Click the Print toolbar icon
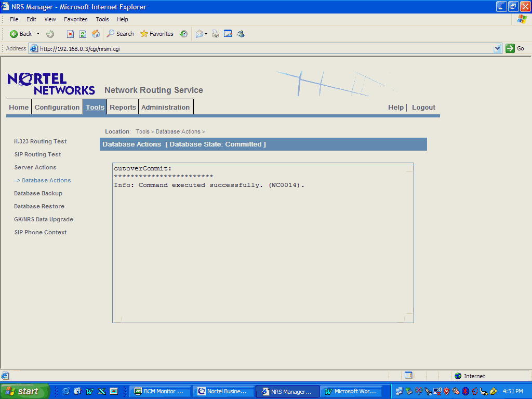The height and width of the screenshot is (399, 532). (216, 34)
